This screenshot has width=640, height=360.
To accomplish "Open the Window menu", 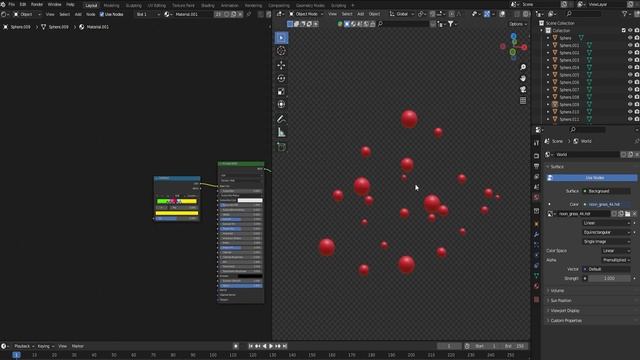I will pos(54,4).
